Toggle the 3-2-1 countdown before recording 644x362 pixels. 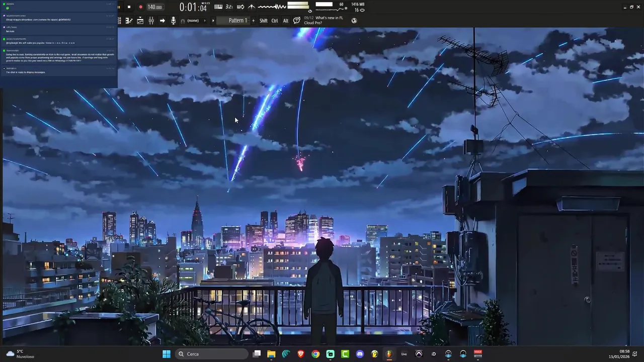(229, 7)
